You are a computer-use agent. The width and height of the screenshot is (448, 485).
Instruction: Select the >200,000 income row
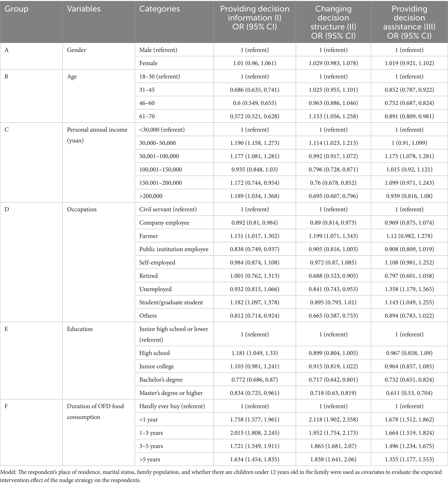(x=151, y=196)
